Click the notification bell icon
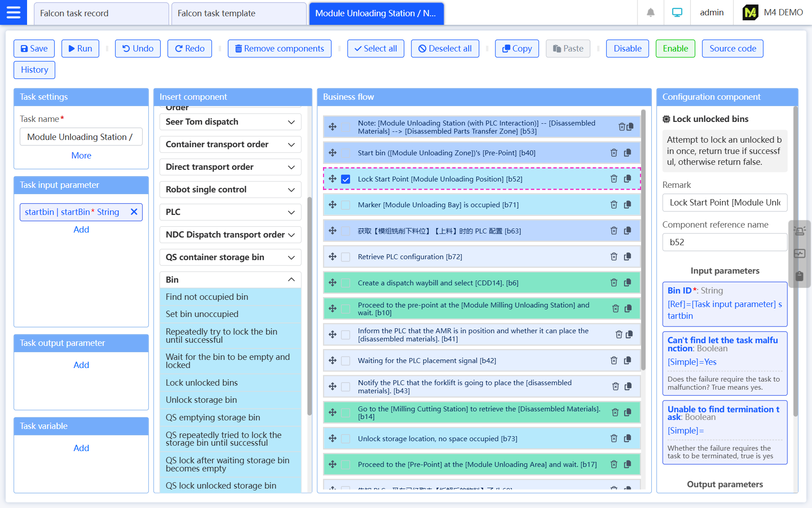 coord(651,13)
